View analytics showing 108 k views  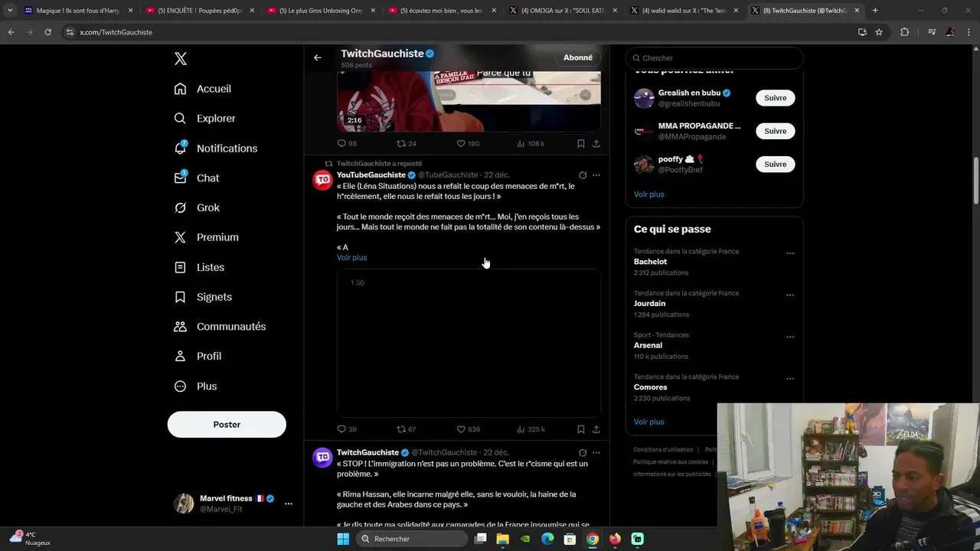tap(530, 144)
